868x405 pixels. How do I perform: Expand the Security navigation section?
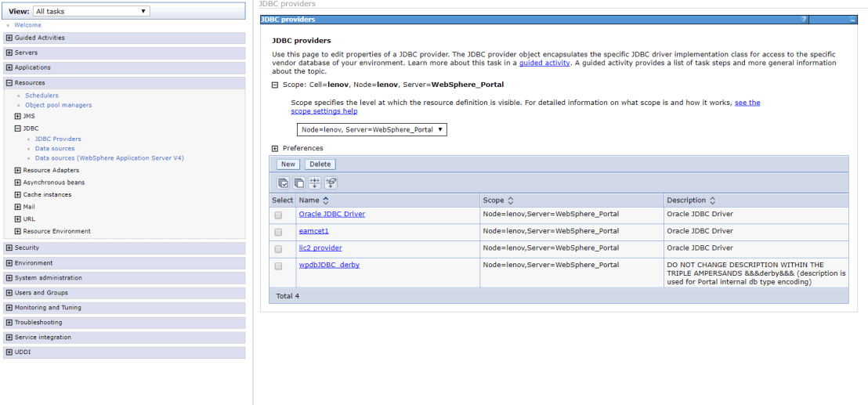click(x=9, y=248)
